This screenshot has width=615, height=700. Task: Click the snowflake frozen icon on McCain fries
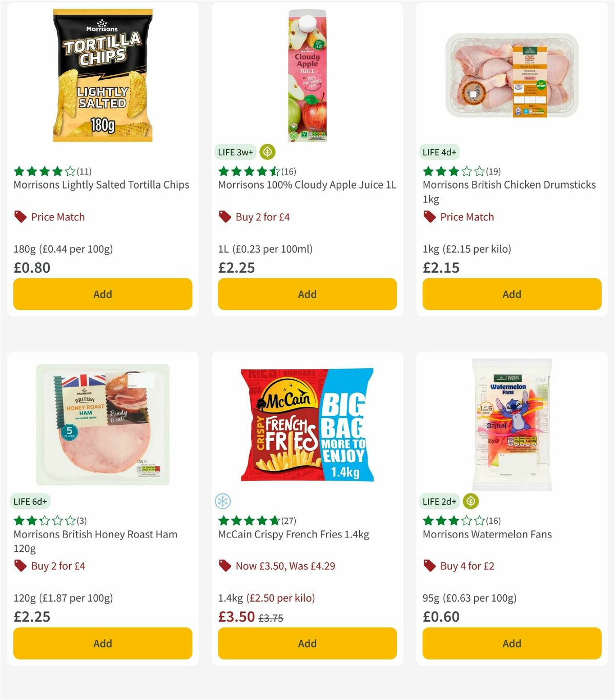click(222, 502)
